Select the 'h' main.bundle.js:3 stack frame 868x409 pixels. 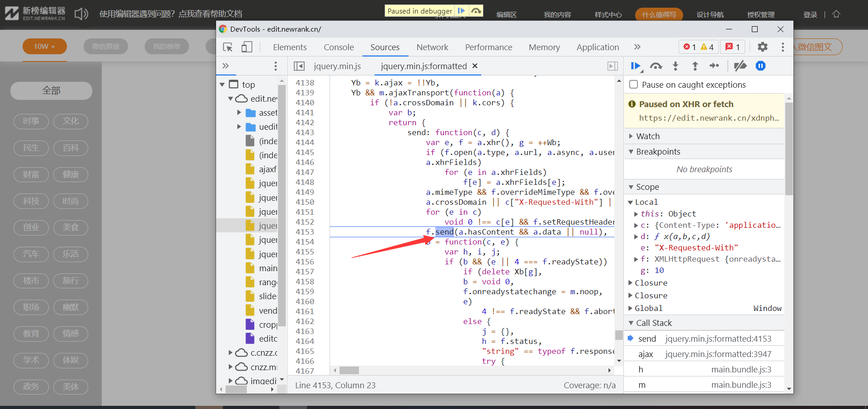[704, 369]
